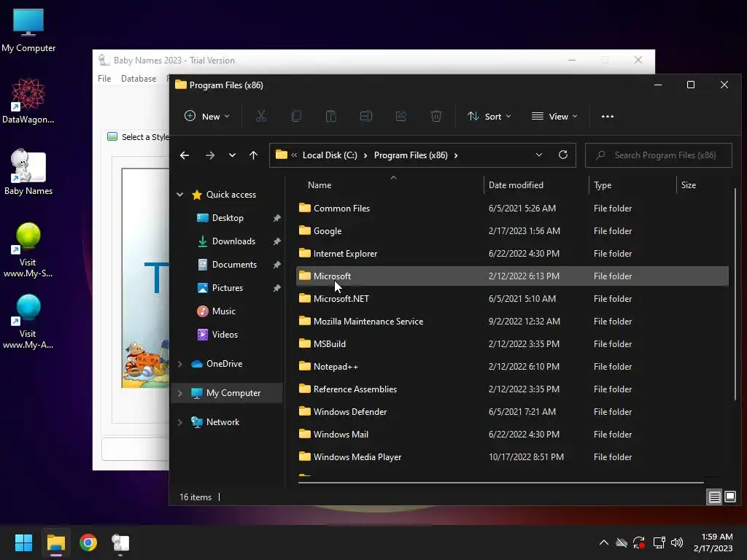Click the horizontal scrollbar of file list
The image size is (747, 560).
(x=500, y=483)
